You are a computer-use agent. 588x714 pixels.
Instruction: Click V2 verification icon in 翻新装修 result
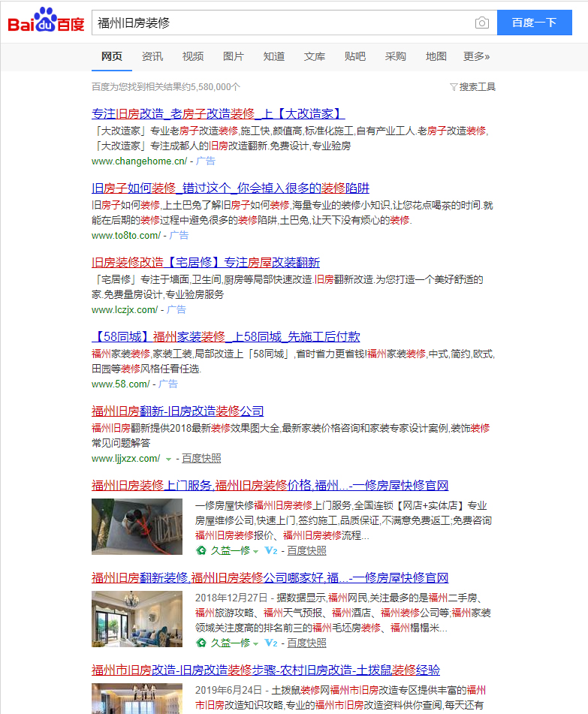tap(270, 643)
